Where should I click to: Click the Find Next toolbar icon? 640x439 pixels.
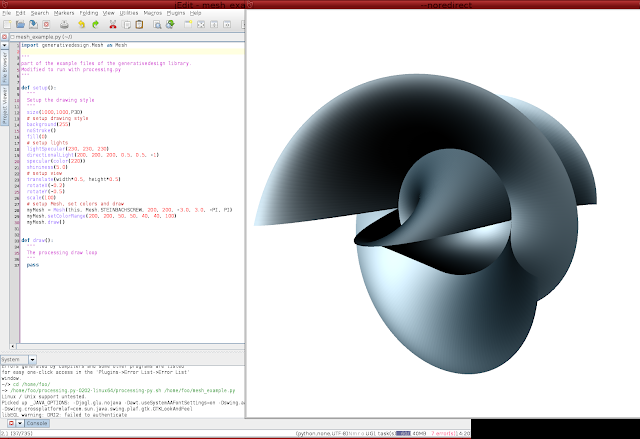[170, 24]
